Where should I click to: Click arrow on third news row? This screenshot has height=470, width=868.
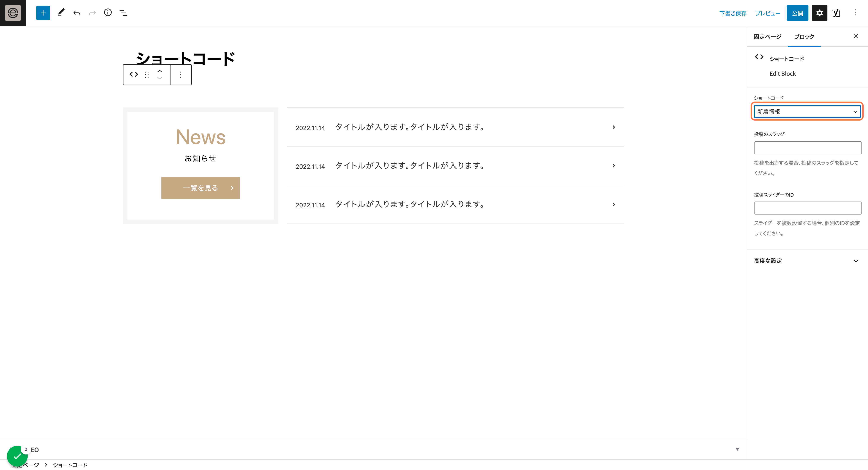[614, 204]
